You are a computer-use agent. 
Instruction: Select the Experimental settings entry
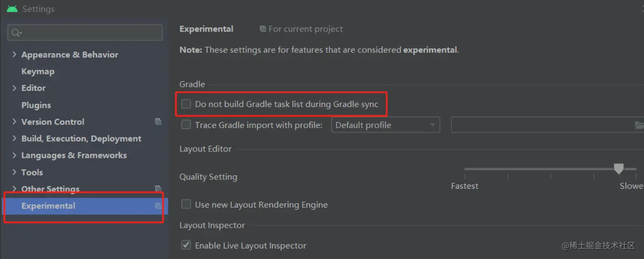click(48, 206)
